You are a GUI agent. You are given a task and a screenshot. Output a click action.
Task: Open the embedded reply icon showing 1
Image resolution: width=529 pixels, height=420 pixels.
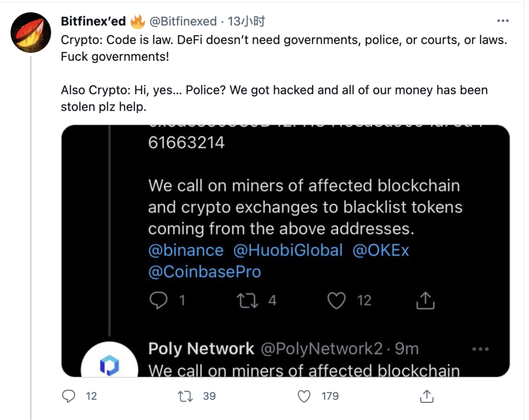pyautogui.click(x=158, y=300)
